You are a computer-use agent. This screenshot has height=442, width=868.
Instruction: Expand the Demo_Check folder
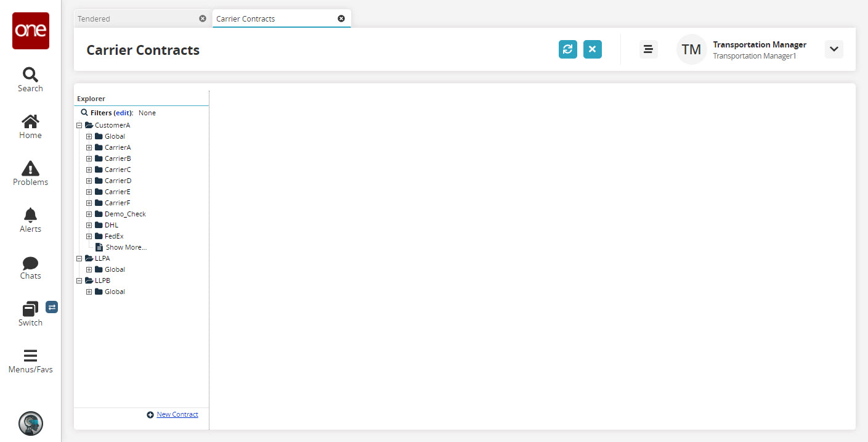pyautogui.click(x=89, y=214)
